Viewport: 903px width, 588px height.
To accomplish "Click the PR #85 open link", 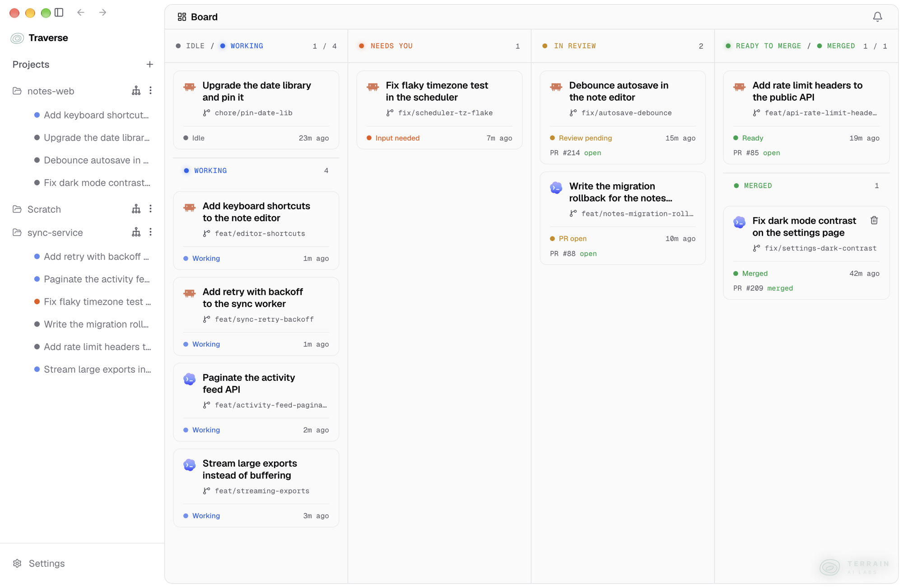I will 757,153.
